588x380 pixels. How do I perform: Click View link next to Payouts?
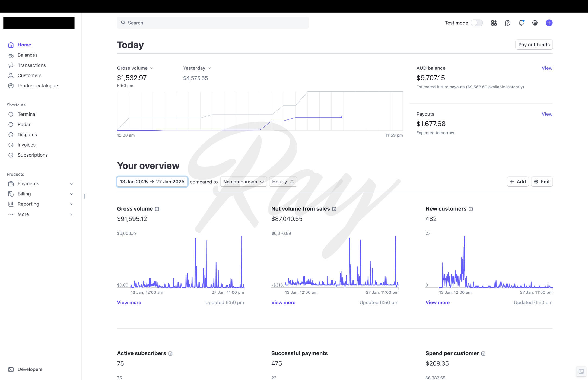(547, 114)
